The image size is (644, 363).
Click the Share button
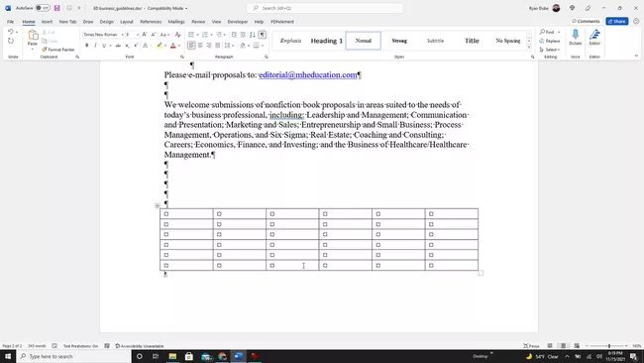(616, 21)
